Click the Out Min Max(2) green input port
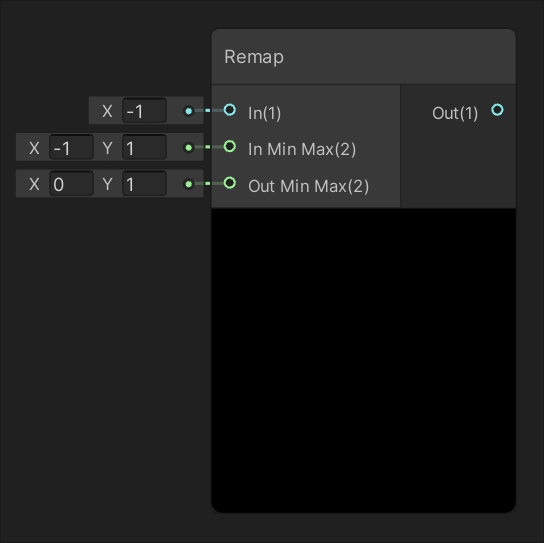The height and width of the screenshot is (543, 544). (x=230, y=183)
